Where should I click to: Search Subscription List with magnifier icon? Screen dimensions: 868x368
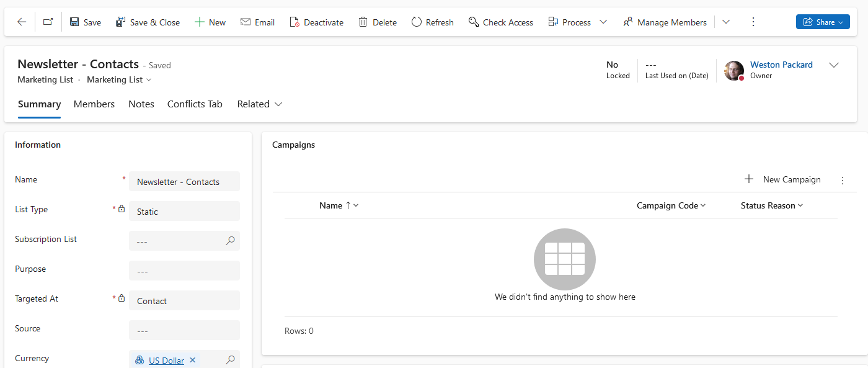[230, 241]
